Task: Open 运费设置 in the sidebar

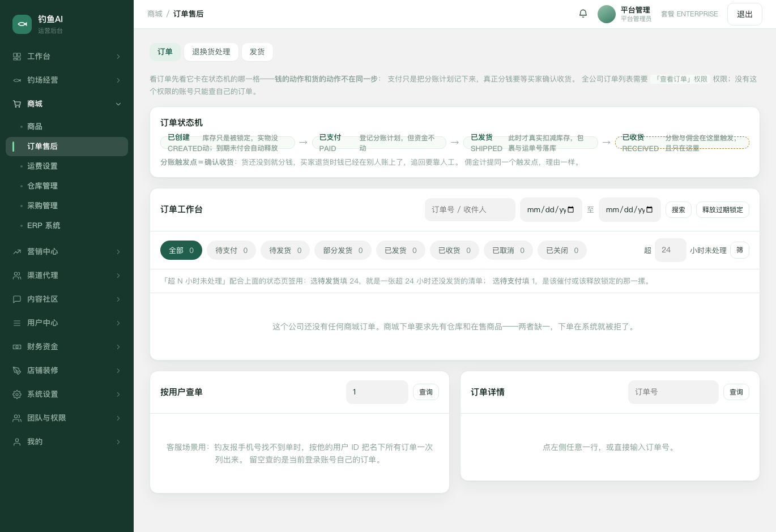Action: click(x=67, y=166)
